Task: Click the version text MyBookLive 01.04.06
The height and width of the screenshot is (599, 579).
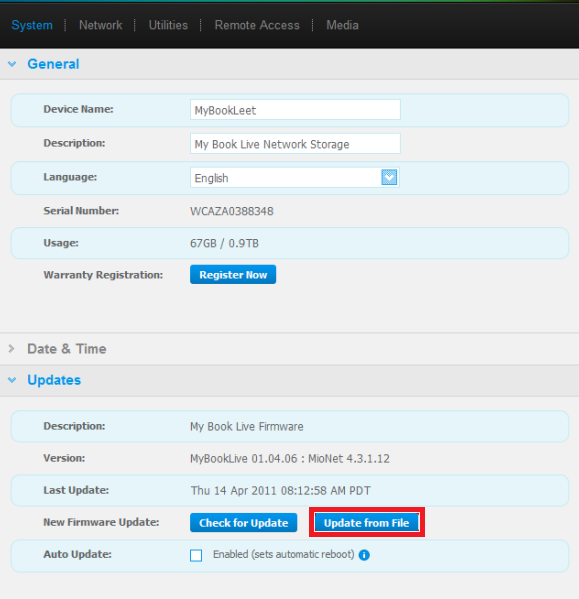Action: click(x=244, y=458)
